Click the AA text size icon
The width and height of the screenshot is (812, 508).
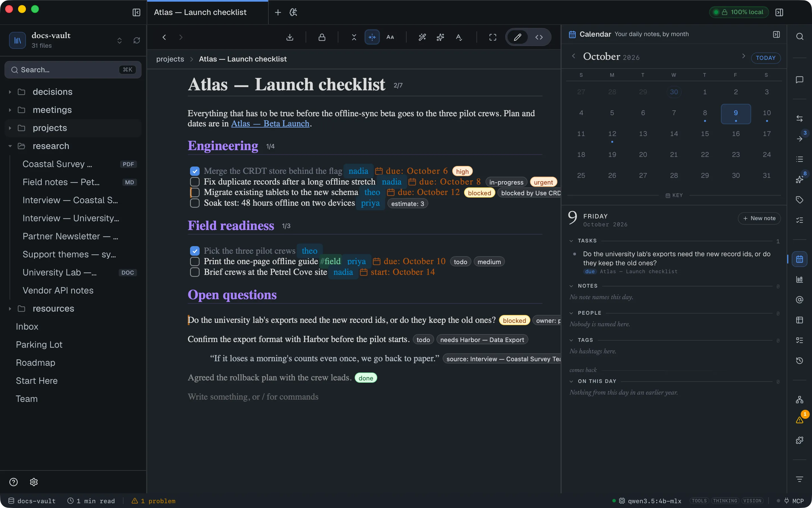pos(390,37)
